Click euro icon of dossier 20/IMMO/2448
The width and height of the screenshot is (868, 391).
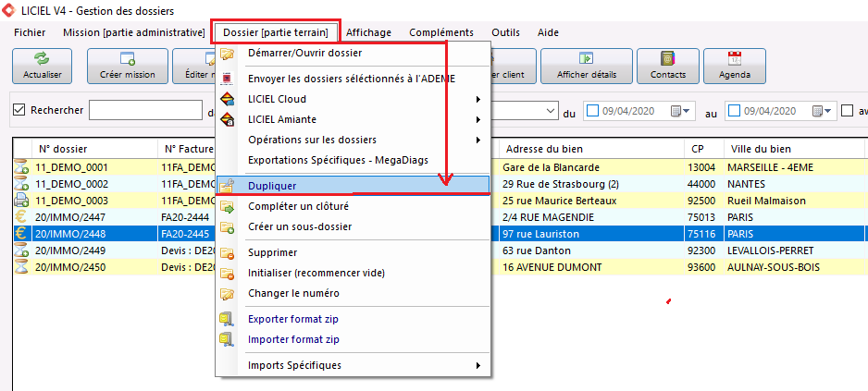click(x=21, y=234)
